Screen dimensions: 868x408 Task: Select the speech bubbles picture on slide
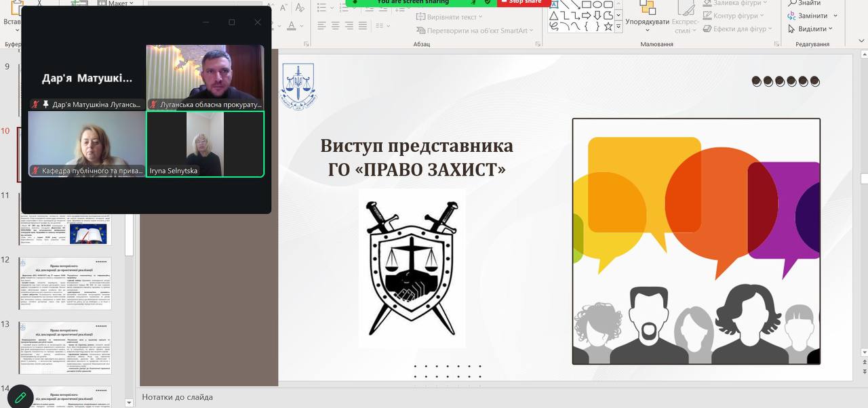pos(696,241)
